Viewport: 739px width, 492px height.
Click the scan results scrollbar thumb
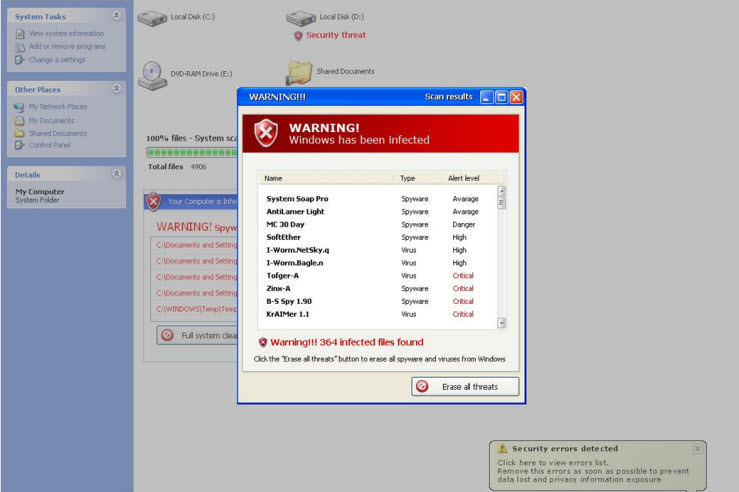(501, 203)
